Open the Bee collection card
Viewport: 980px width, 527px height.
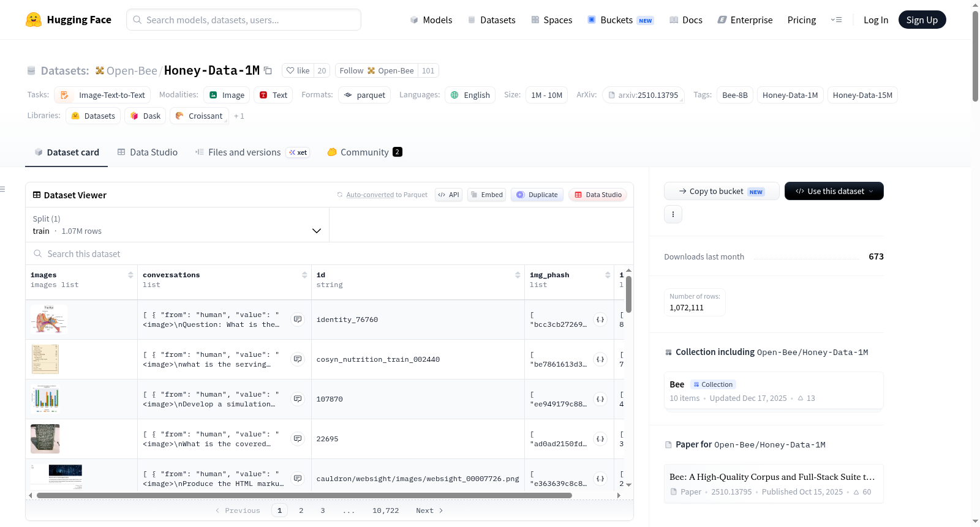[774, 391]
